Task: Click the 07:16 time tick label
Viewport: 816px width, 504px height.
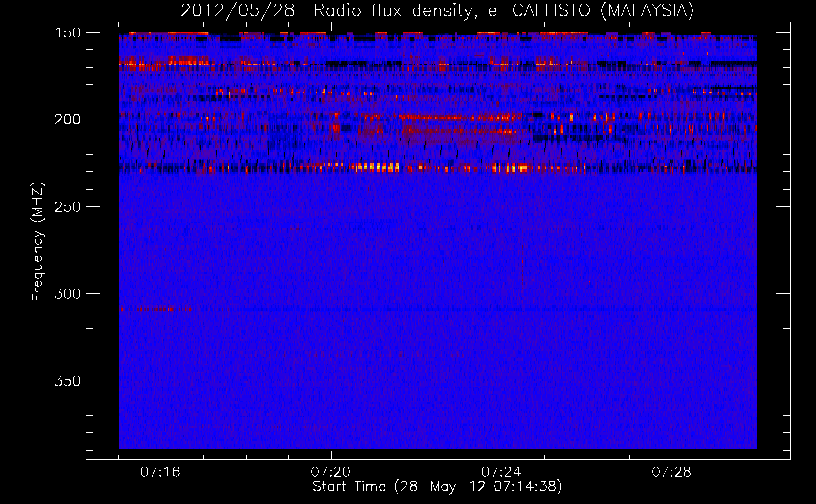Action: pyautogui.click(x=160, y=472)
